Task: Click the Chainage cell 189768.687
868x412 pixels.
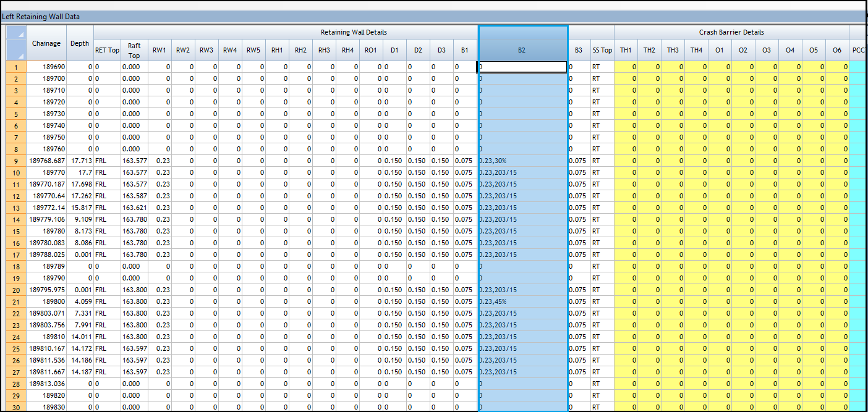Action: point(46,161)
